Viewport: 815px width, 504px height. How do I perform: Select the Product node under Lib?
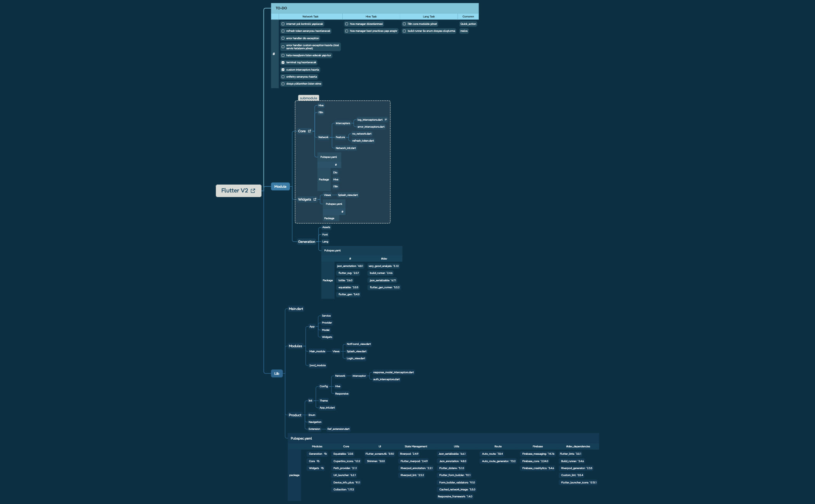[295, 415]
